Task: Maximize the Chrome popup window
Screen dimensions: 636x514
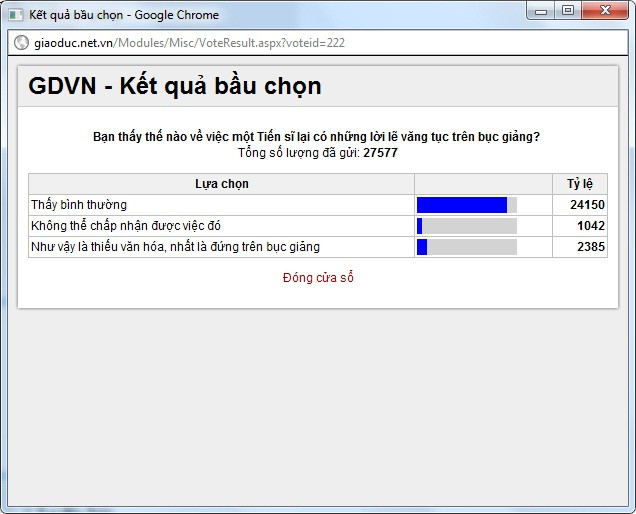Action: (568, 11)
